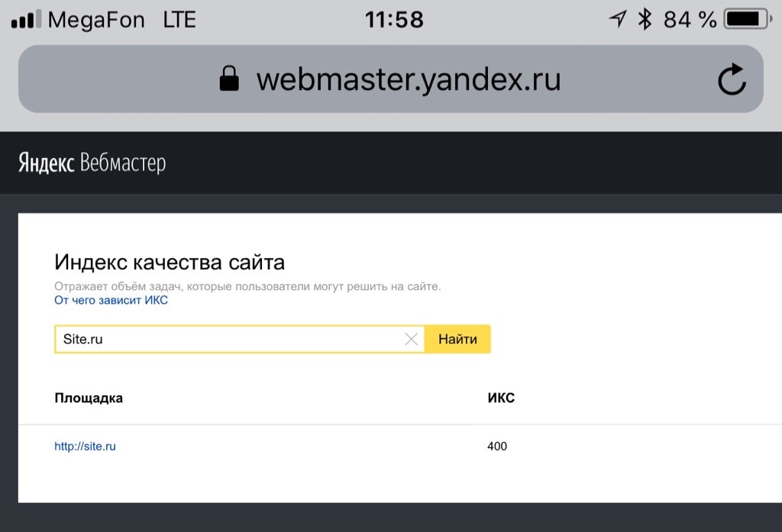Clear the search field with X icon

click(x=411, y=340)
